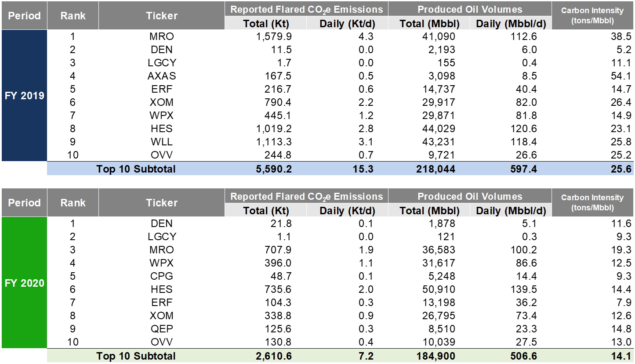The height and width of the screenshot is (364, 635).
Task: Select Carbon Intensity header in the FY 2019 table
Action: [x=592, y=16]
